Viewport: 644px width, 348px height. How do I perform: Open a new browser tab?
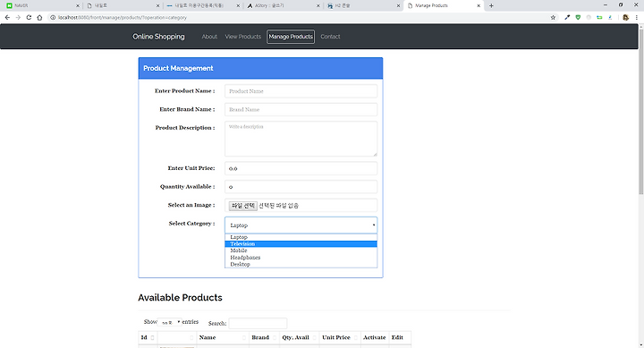491,5
